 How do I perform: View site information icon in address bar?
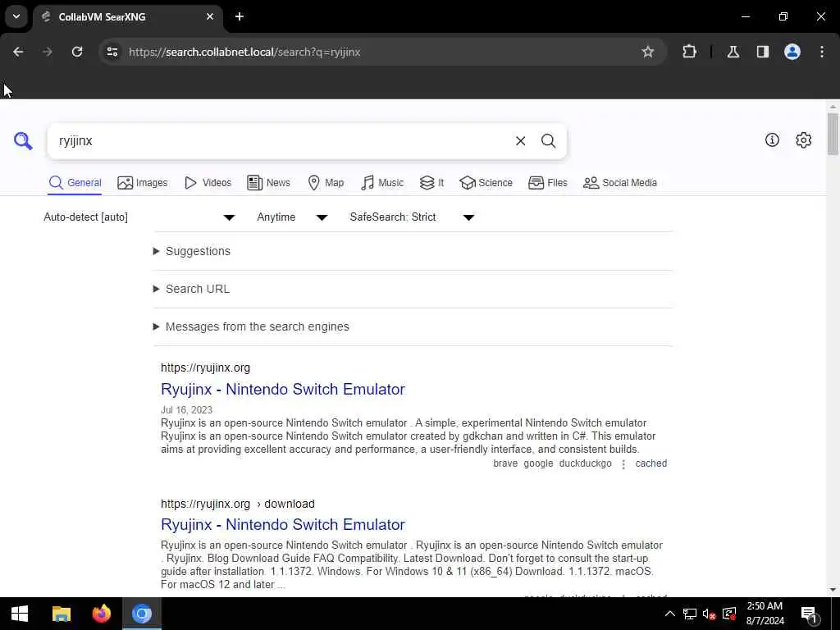(112, 52)
